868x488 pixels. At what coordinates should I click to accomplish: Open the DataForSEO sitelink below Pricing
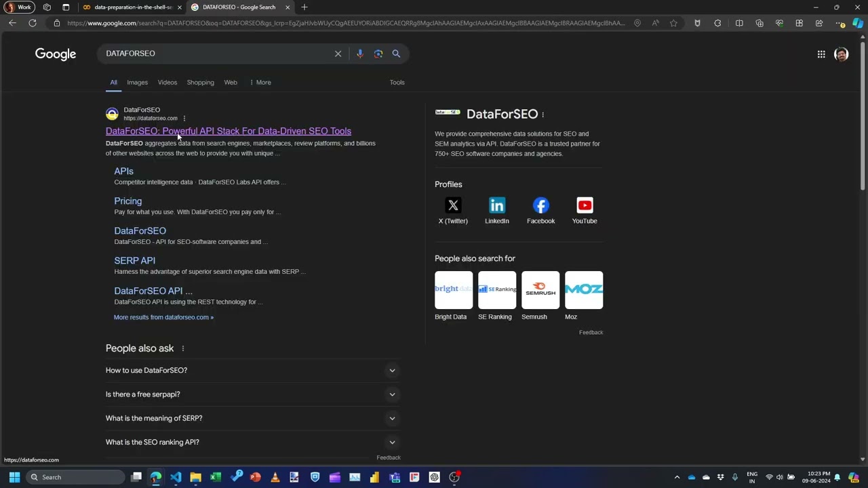140,231
